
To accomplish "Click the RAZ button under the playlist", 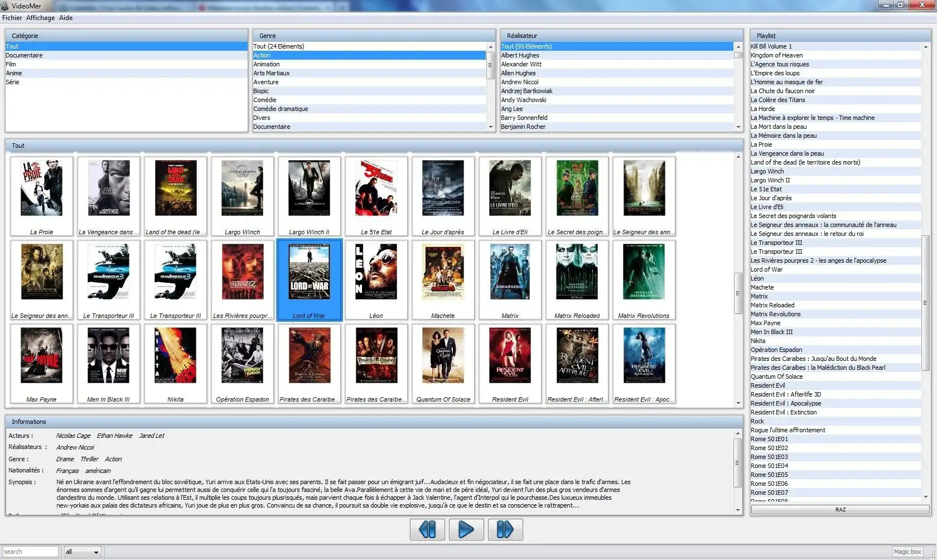I will [840, 510].
